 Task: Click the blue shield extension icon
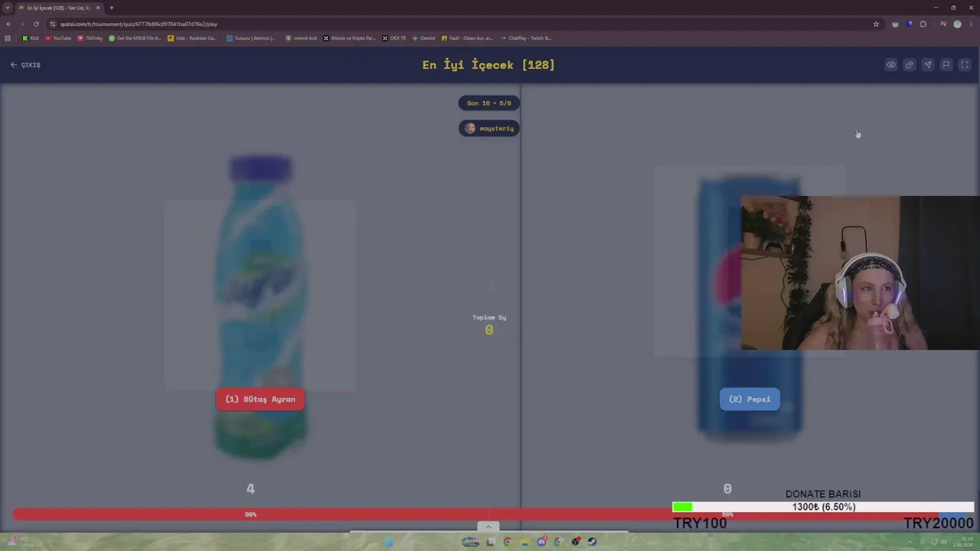pos(910,24)
